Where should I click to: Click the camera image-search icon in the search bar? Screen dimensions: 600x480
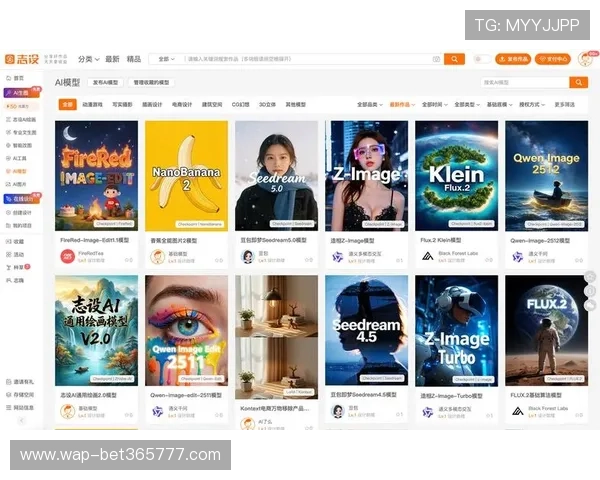(x=436, y=59)
